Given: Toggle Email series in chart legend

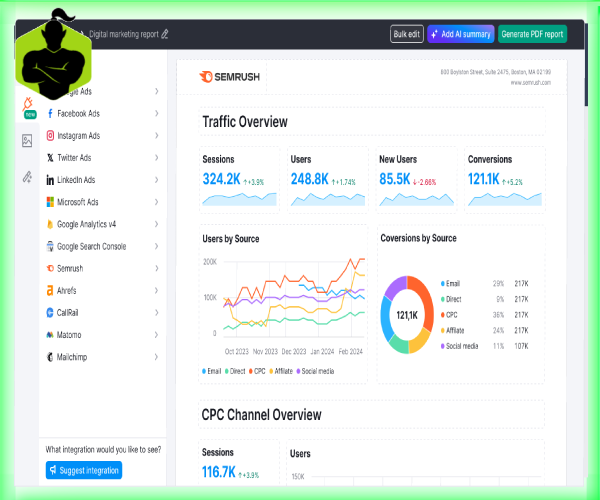Looking at the screenshot, I should tap(212, 371).
